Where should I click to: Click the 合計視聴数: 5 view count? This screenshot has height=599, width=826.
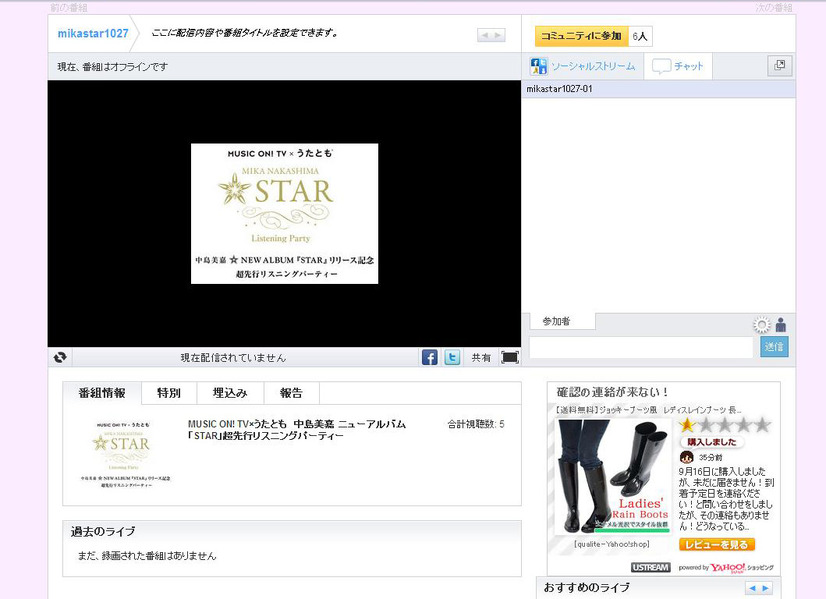tap(476, 424)
